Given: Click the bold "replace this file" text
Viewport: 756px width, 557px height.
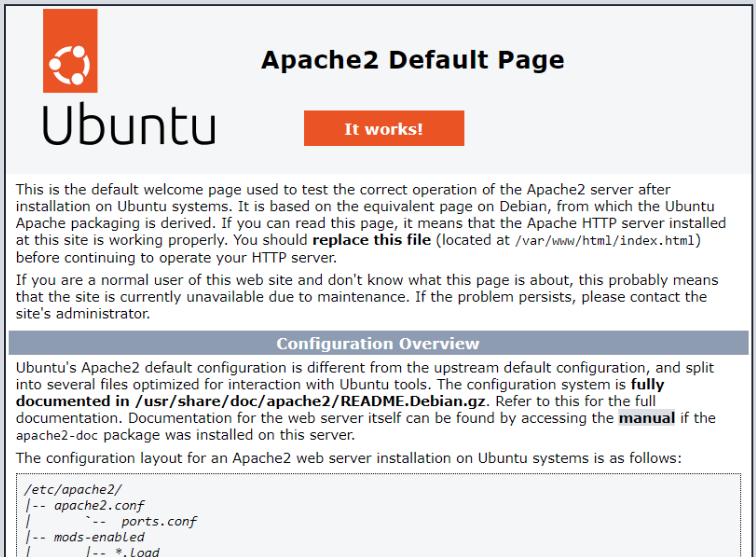Looking at the screenshot, I should pos(372,240).
